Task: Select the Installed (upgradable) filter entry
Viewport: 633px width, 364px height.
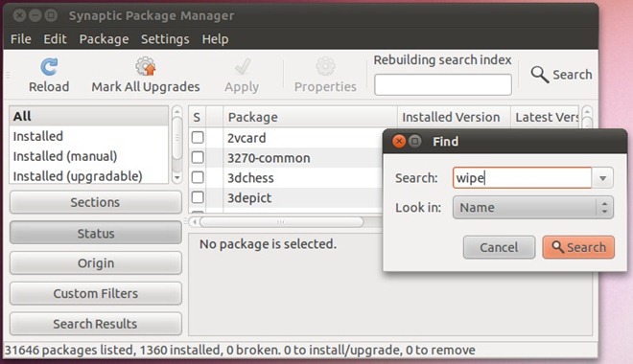Action: pos(88,176)
